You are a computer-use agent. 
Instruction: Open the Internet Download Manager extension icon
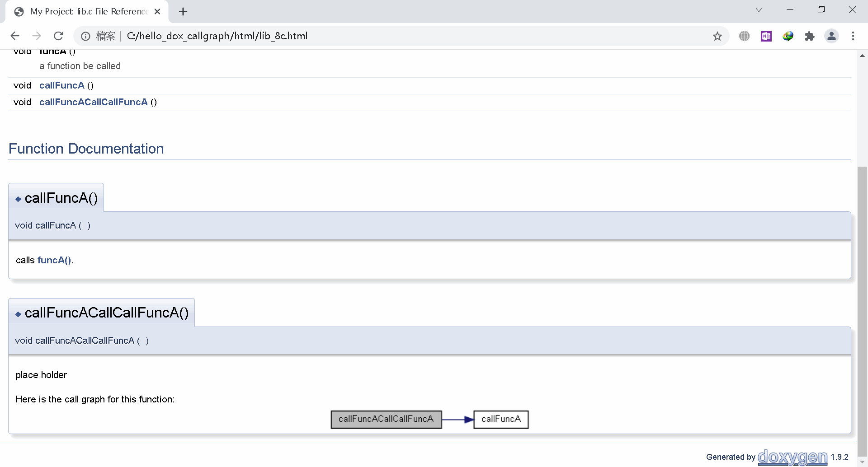[x=788, y=36]
